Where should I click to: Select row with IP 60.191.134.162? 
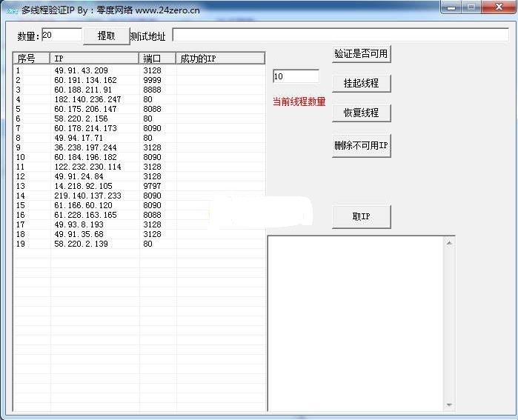[x=139, y=80]
